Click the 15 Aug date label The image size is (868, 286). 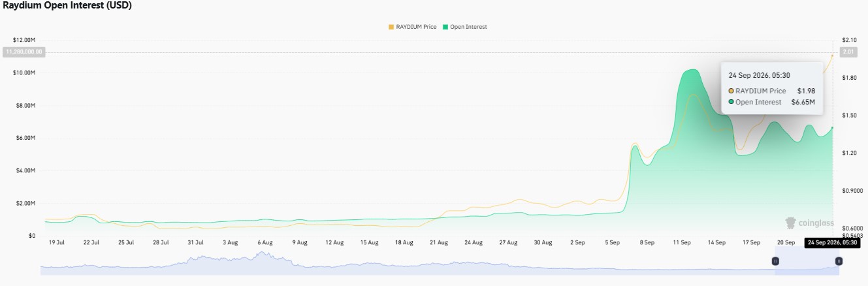coord(369,242)
